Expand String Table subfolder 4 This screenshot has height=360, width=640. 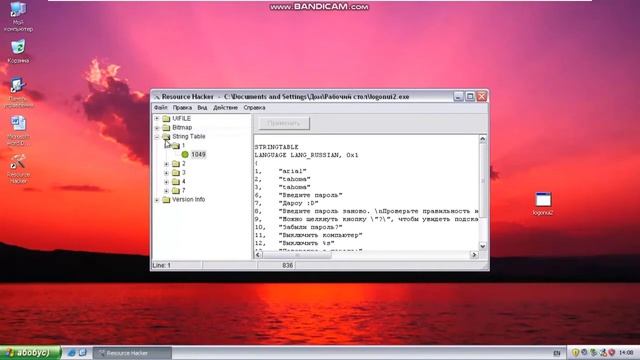[x=167, y=182]
